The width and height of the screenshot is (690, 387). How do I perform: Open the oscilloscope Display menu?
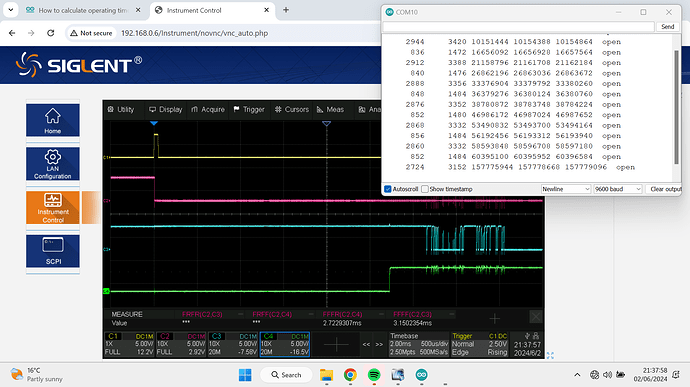tap(165, 109)
